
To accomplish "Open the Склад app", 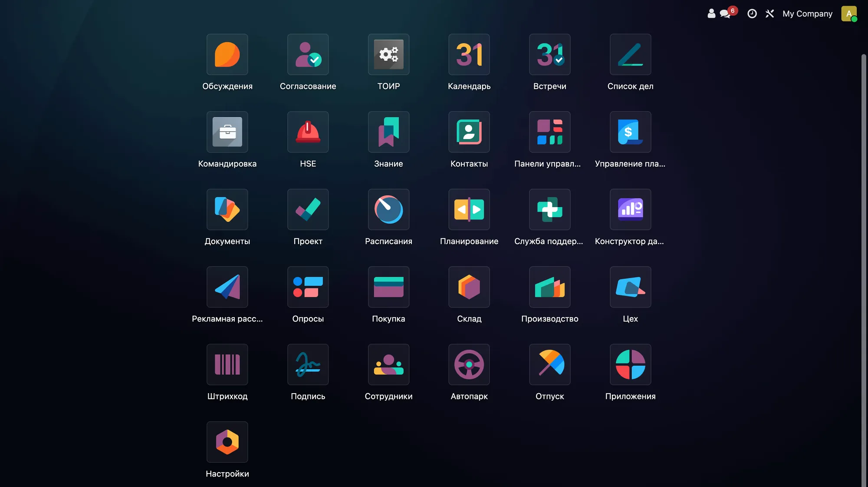I will (469, 287).
